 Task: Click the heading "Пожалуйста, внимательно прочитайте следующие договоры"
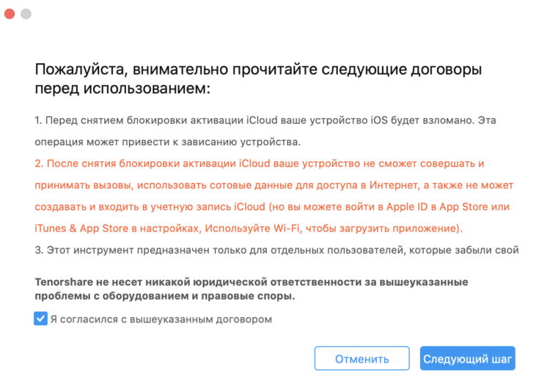tap(258, 70)
